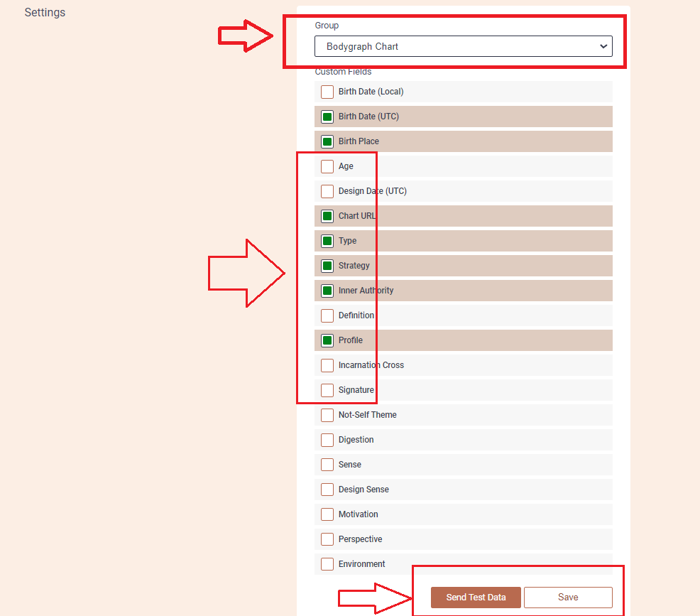Click the Birth Date (Local) label text
The image size is (700, 616).
[x=371, y=92]
